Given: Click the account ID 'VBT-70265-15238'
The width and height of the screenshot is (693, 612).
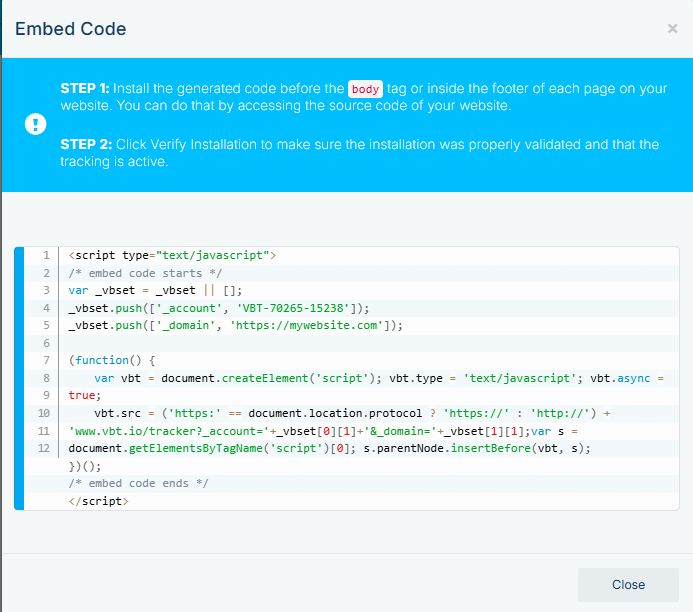Looking at the screenshot, I should pyautogui.click(x=293, y=308).
